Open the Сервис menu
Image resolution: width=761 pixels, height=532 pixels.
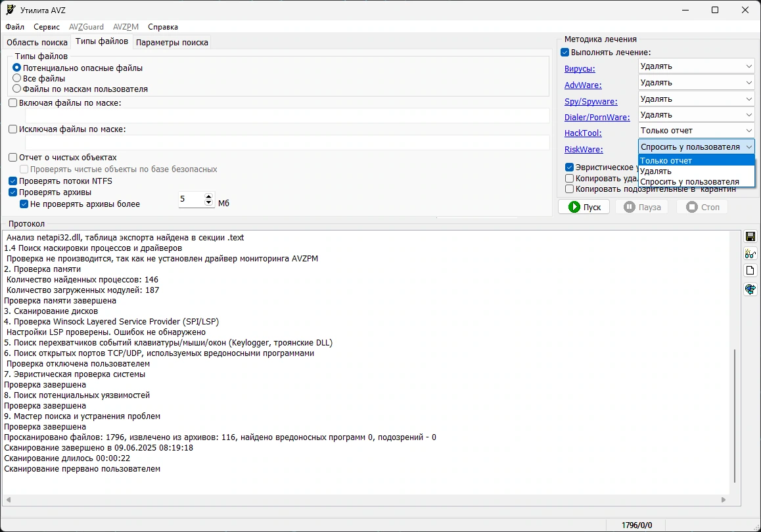pyautogui.click(x=47, y=27)
